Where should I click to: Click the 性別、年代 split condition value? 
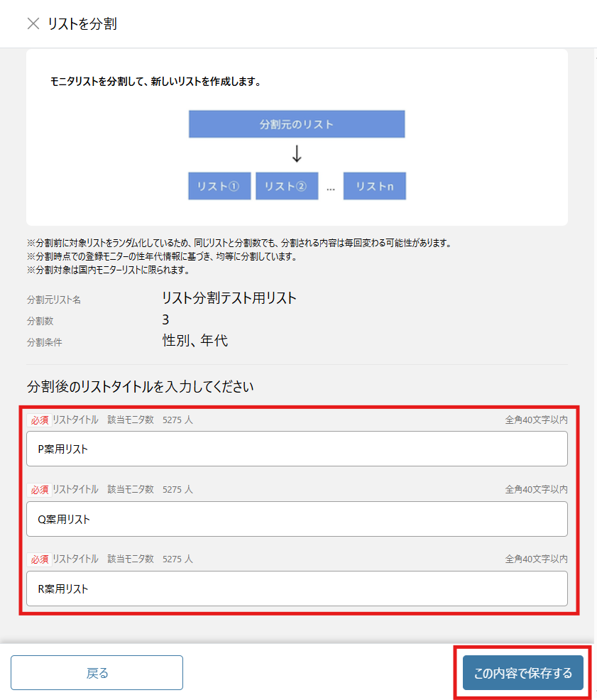(195, 341)
